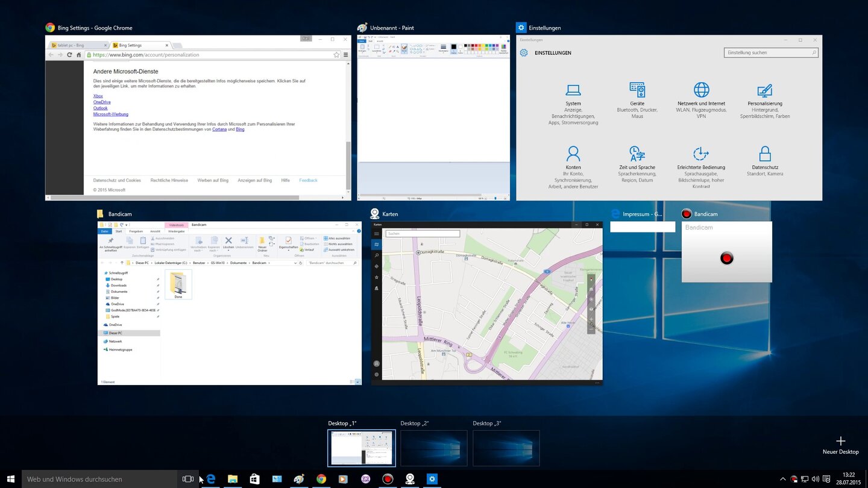
Task: Click the taskbar clock showing 13:22
Action: point(849,479)
